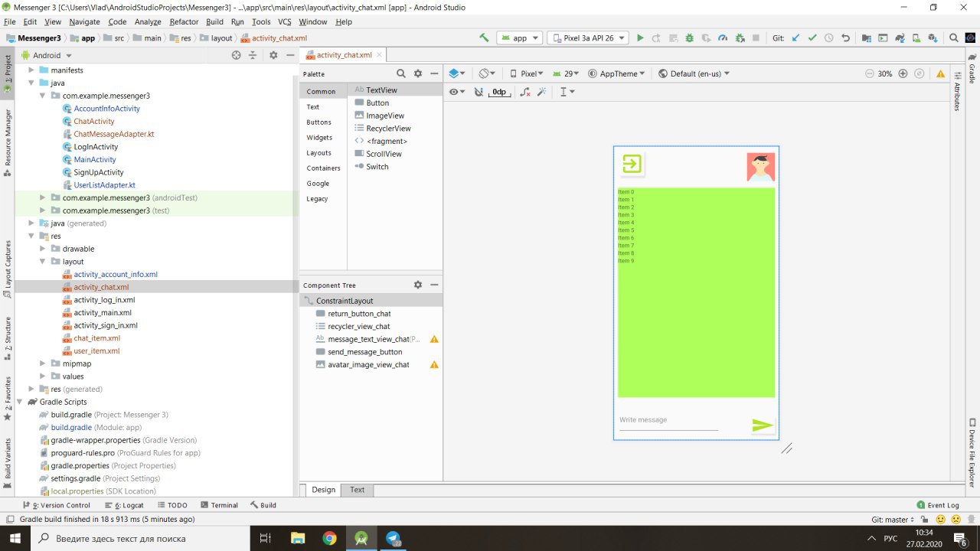This screenshot has width=980, height=551.
Task: Click Write message field in preview
Action: coord(668,421)
